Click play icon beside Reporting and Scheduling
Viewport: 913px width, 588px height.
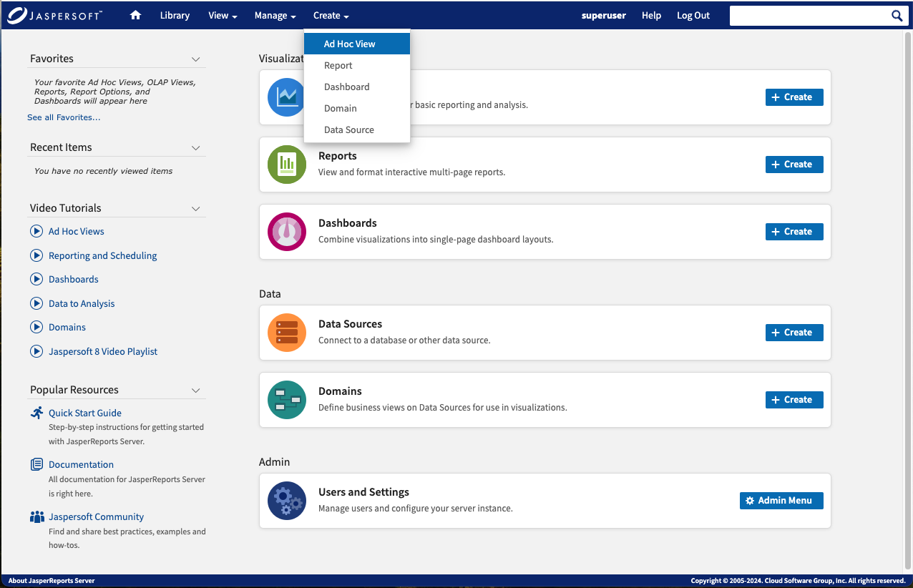click(36, 255)
